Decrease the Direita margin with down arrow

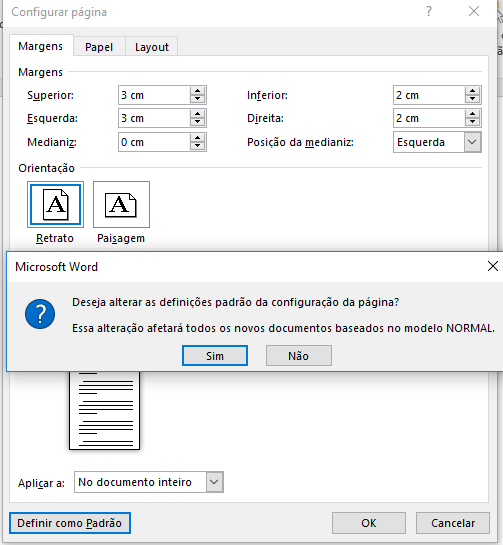point(472,122)
